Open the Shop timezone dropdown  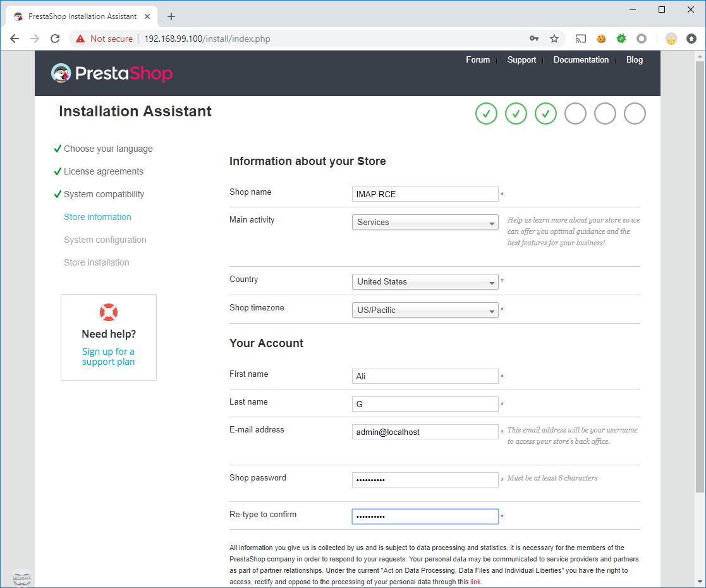425,310
